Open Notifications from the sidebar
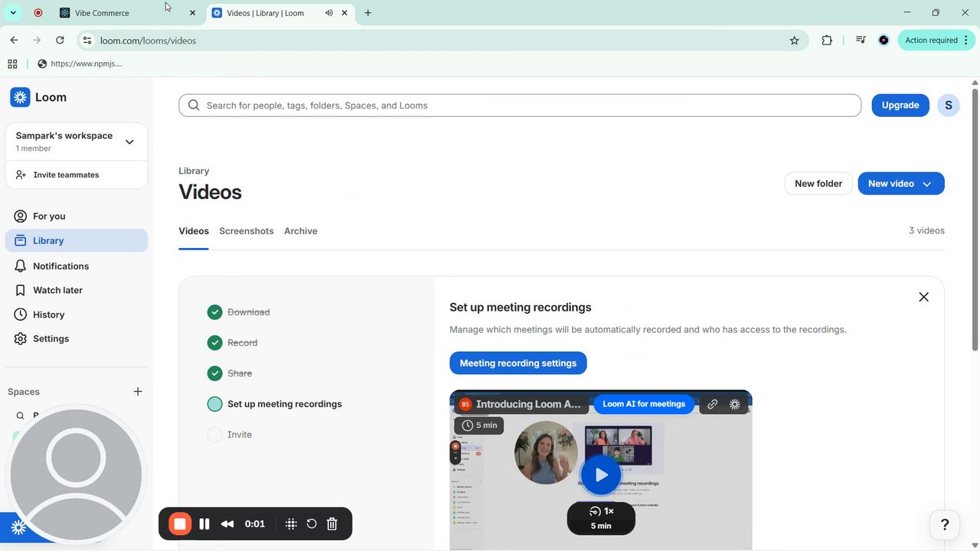Viewport: 980px width, 551px height. pos(77,266)
